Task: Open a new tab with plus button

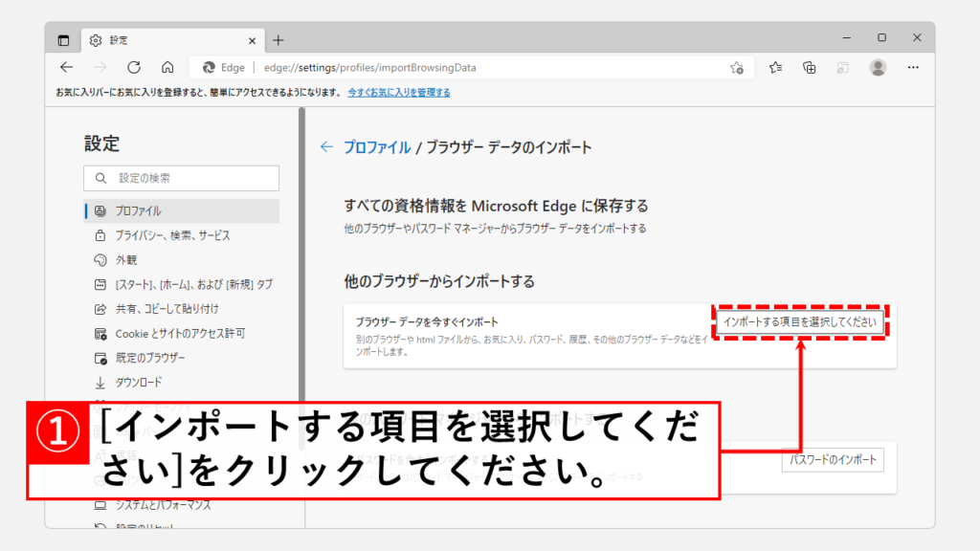Action: pos(278,40)
